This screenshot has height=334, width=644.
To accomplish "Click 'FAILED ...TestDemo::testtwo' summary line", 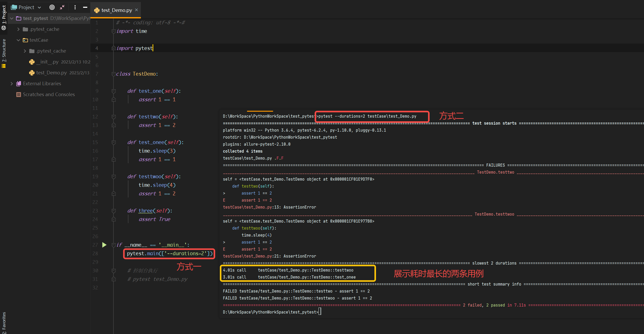I will pyautogui.click(x=296, y=291).
